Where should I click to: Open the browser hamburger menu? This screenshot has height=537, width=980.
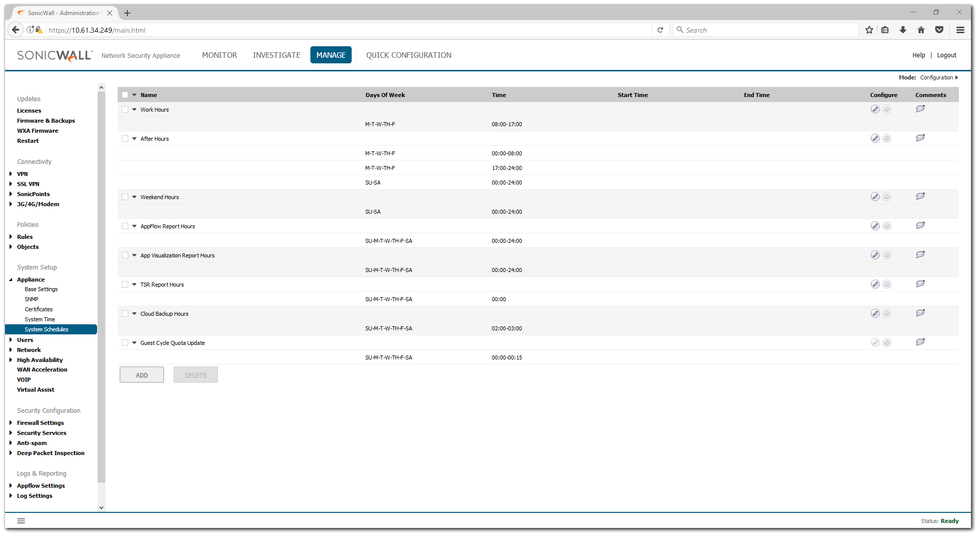[x=960, y=30]
